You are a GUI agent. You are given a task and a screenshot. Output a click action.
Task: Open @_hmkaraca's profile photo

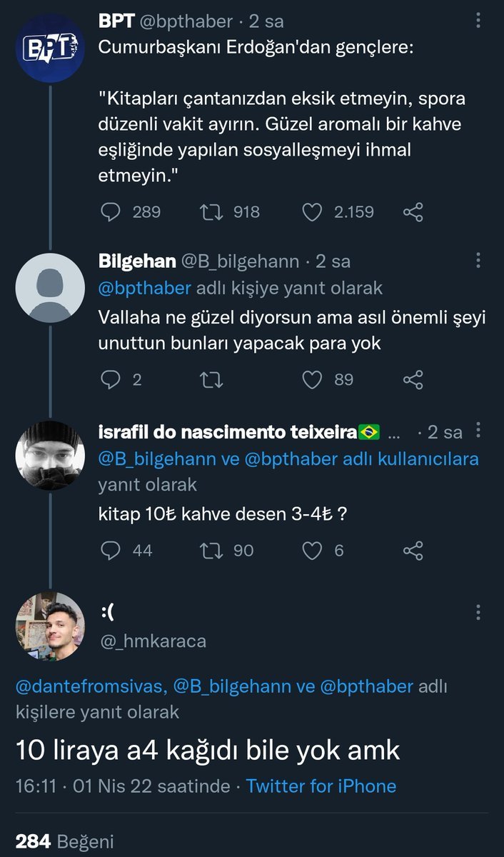tap(50, 627)
